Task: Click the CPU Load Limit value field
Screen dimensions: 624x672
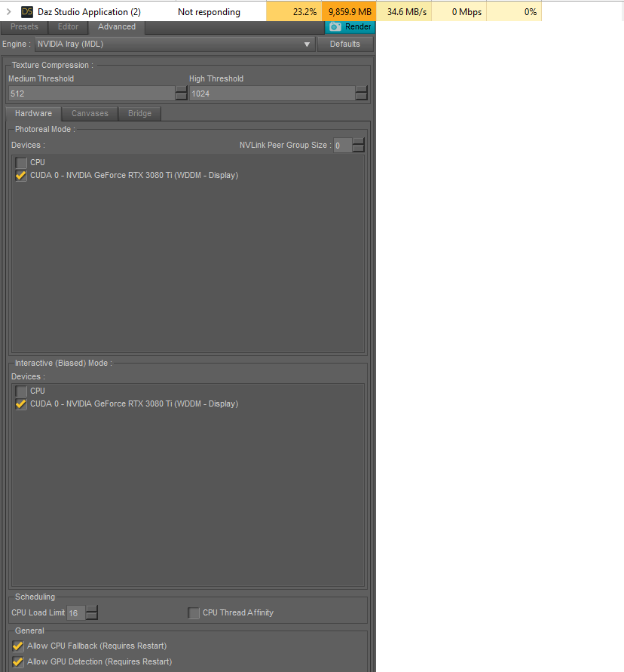Action: (x=76, y=613)
